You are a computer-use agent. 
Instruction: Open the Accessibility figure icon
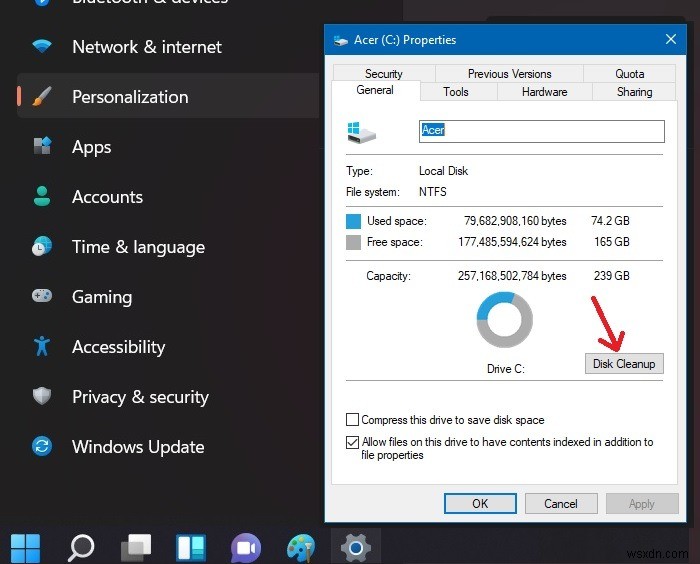click(42, 346)
